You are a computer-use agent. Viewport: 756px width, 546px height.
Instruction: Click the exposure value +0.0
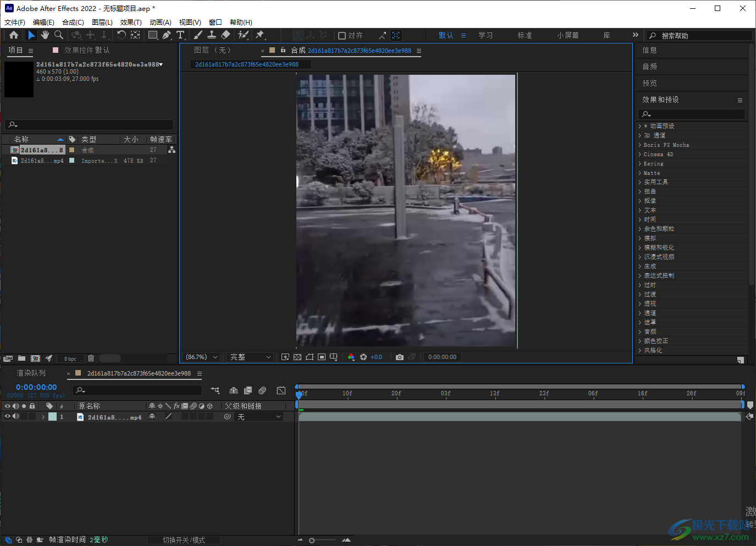click(376, 357)
